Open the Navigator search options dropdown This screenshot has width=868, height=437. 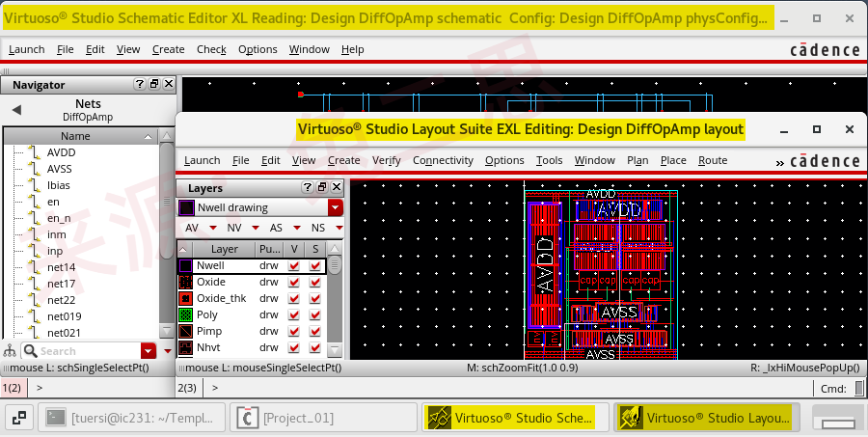[149, 350]
